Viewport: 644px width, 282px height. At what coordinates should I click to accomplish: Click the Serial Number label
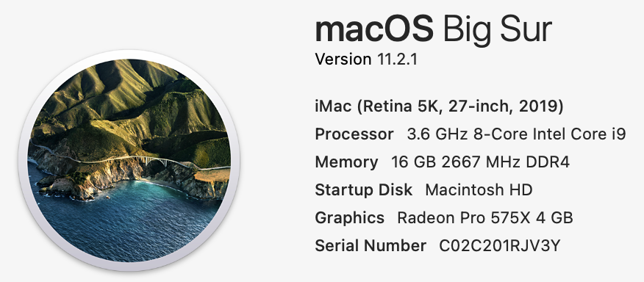(371, 246)
